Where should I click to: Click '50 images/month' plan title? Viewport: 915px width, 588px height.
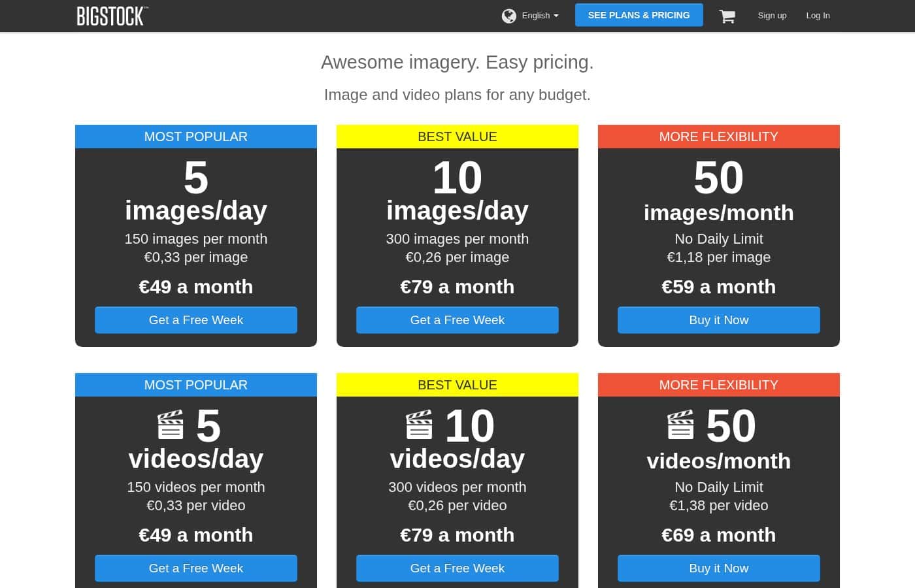pyautogui.click(x=719, y=192)
